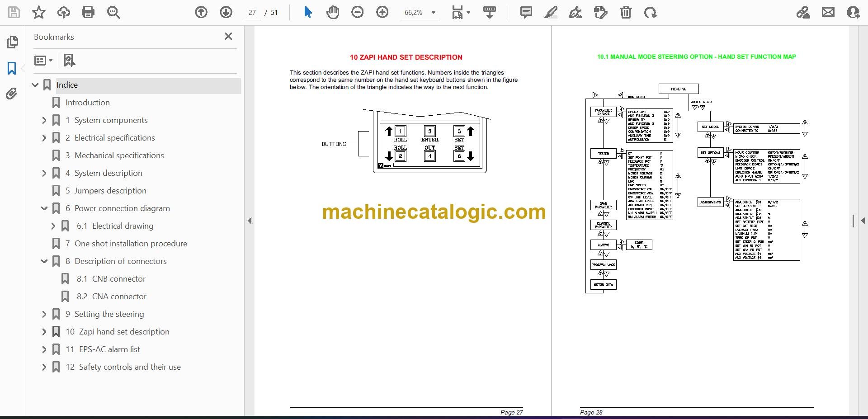Viewport: 868px width, 419px height.
Task: Activate the selection arrow tool
Action: 308,12
